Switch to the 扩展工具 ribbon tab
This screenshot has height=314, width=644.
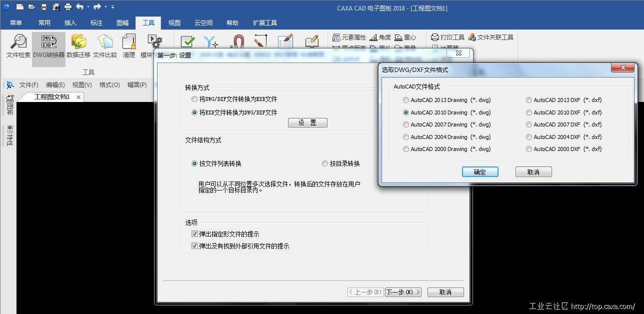pos(265,23)
